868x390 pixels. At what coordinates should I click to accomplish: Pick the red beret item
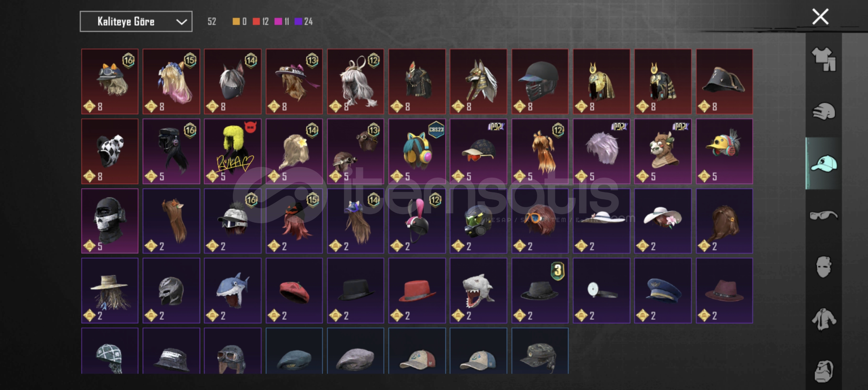pos(294,291)
